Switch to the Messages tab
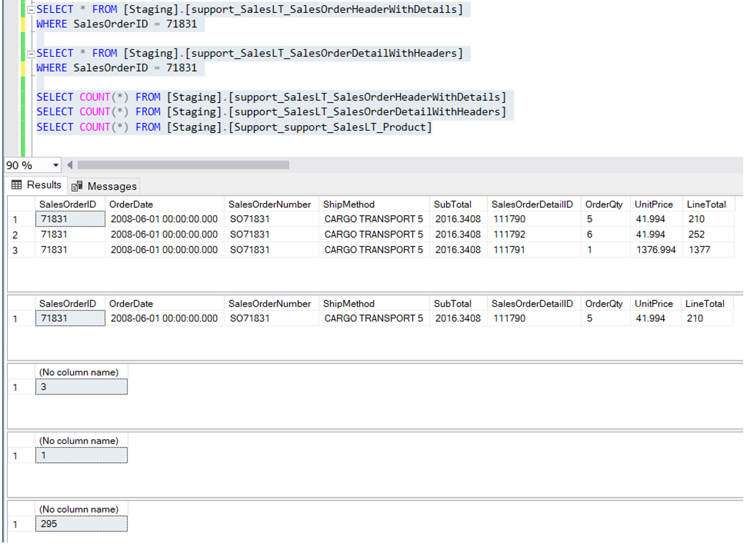 pyautogui.click(x=111, y=187)
